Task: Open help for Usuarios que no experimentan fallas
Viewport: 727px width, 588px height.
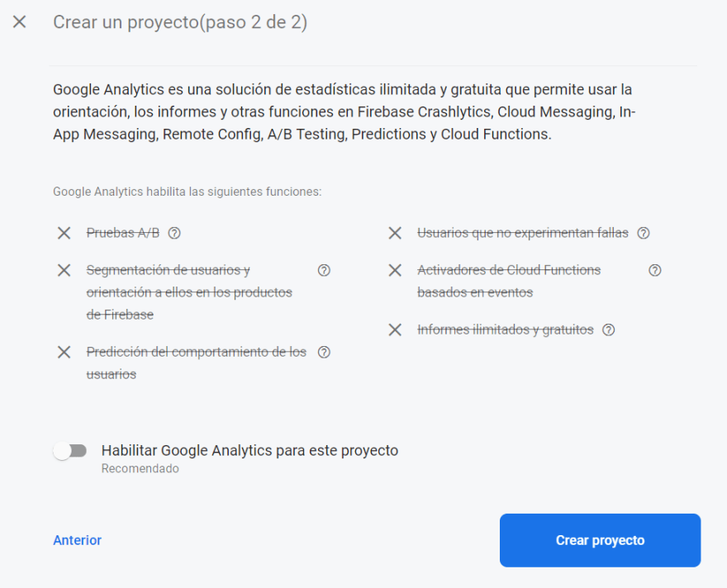Action: pyautogui.click(x=644, y=233)
